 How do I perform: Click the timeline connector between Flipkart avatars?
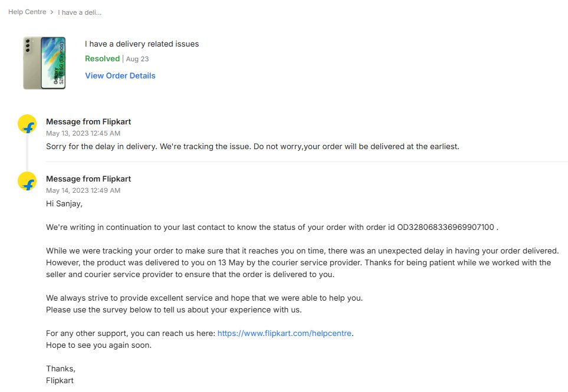click(27, 153)
